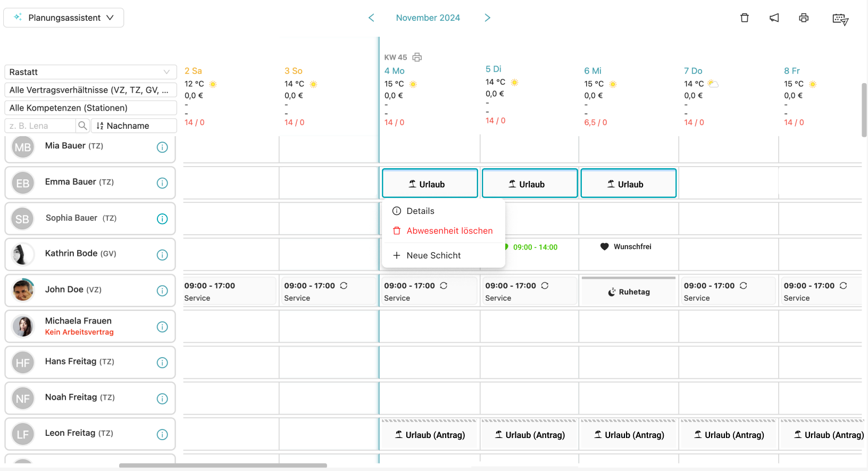The height and width of the screenshot is (471, 868).
Task: Open info for Emma Bauer
Action: click(162, 183)
